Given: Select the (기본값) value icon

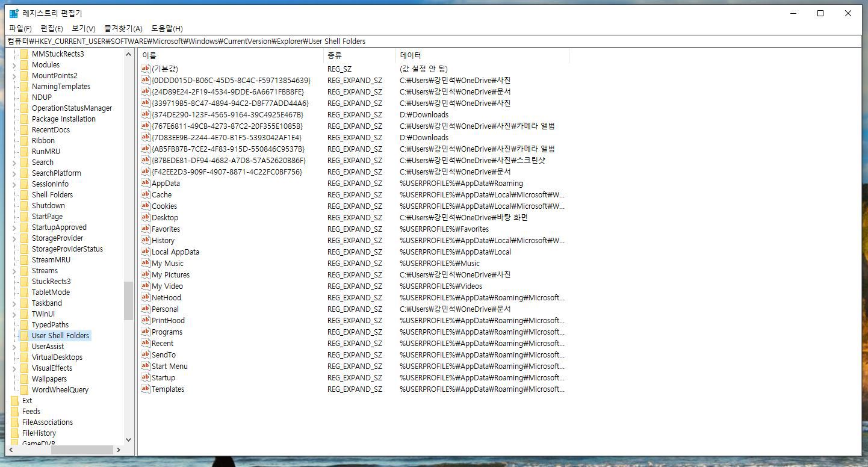Looking at the screenshot, I should tap(145, 69).
